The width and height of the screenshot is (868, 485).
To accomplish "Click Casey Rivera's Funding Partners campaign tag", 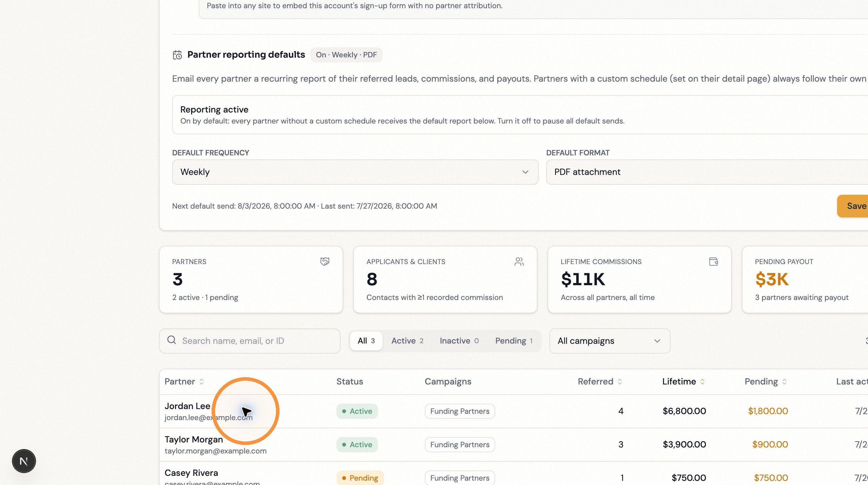I will click(x=460, y=478).
